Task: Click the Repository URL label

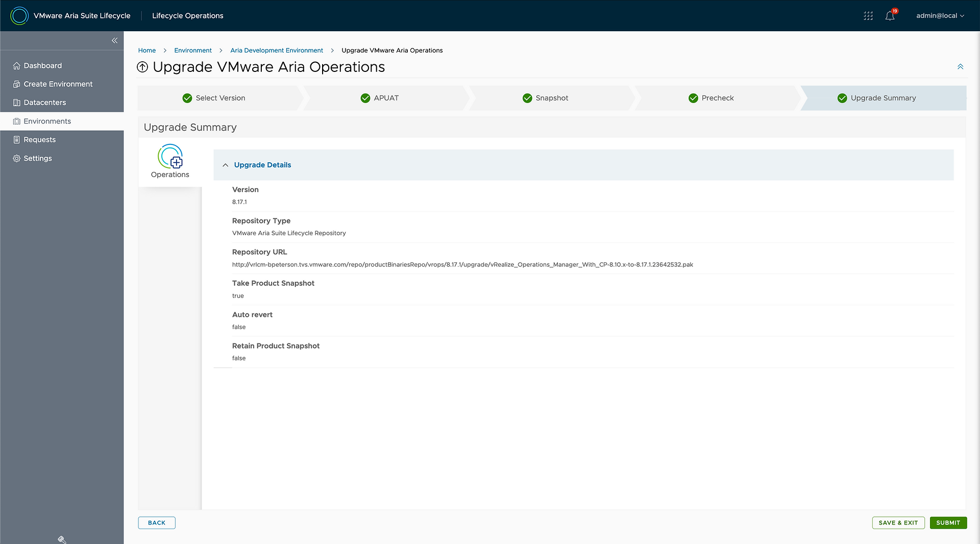Action: 259,252
